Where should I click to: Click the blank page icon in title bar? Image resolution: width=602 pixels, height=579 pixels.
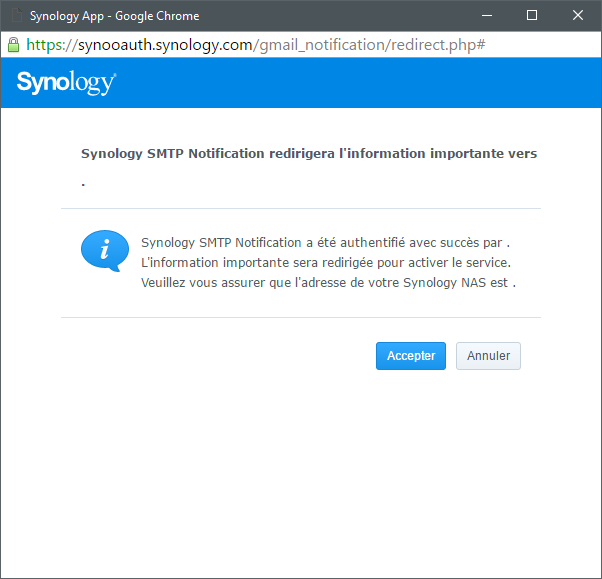(17, 15)
